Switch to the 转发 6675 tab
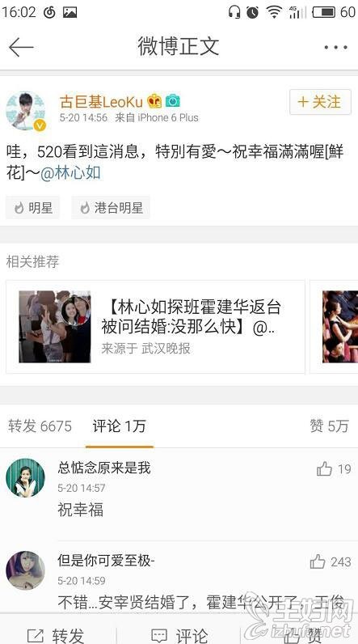The image size is (358, 644). 40,426
